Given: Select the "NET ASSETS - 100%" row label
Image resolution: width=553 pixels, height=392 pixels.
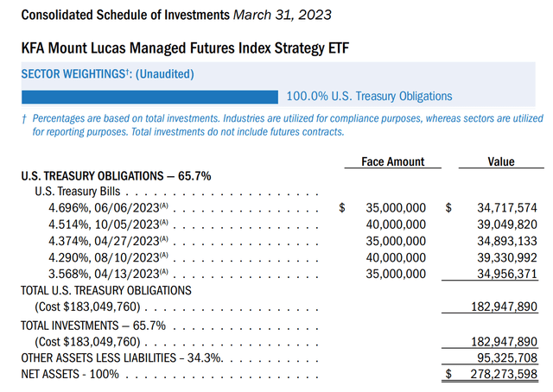Looking at the screenshot, I should pyautogui.click(x=70, y=375).
